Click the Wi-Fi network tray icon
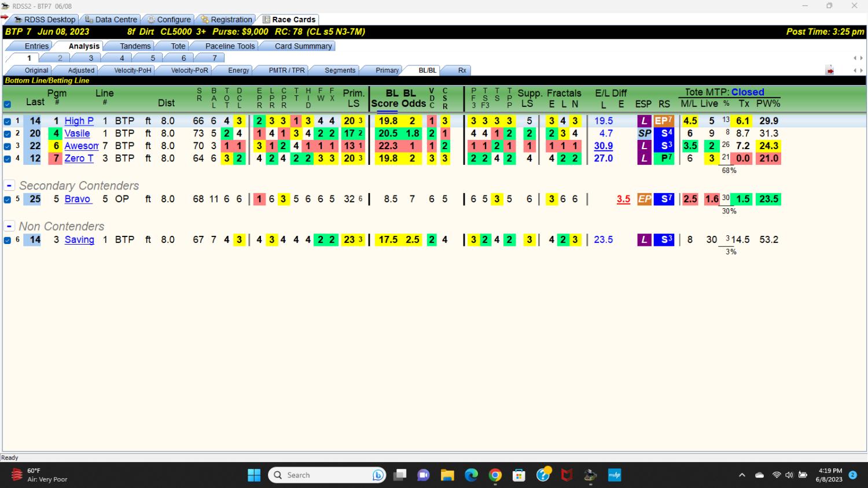Screen dimensions: 868x488 pos(777,475)
